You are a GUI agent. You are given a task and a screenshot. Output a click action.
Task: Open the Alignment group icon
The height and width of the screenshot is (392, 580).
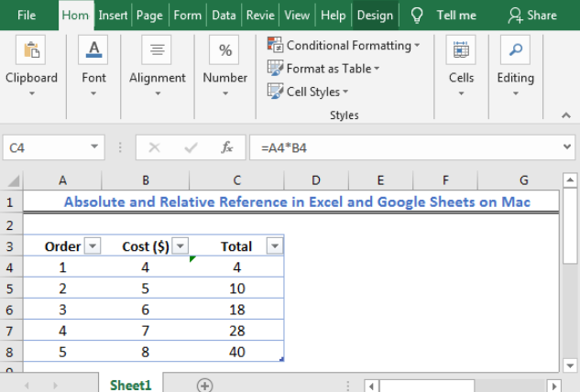point(157,51)
